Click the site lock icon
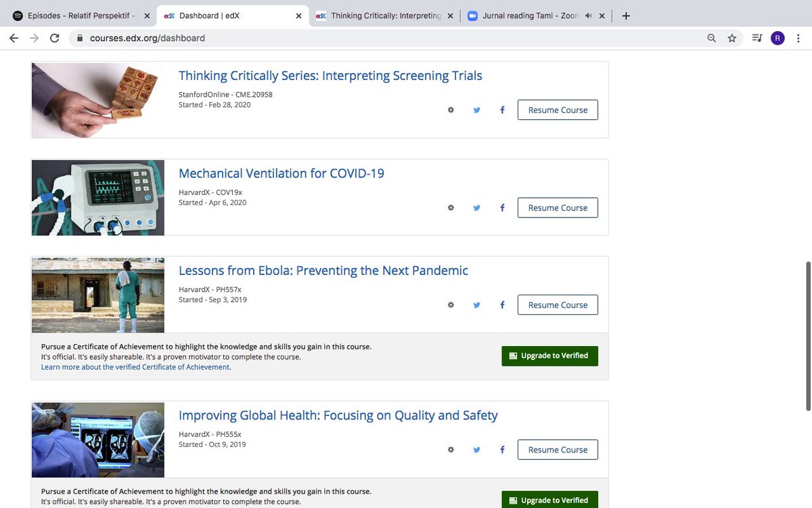812x508 pixels. click(x=79, y=38)
